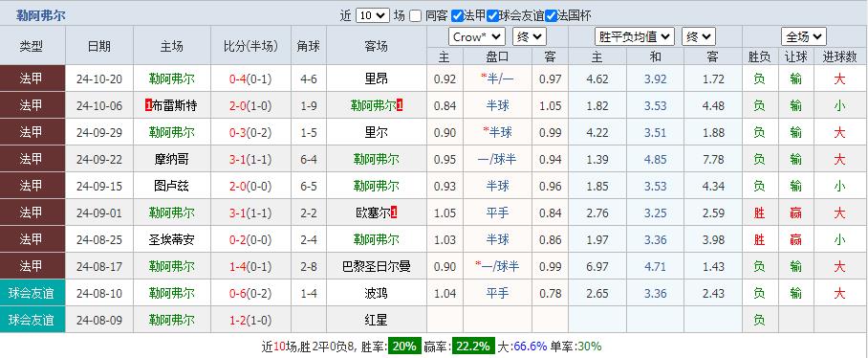Click the 0-3(0-2) score against 里尔

pos(250,132)
